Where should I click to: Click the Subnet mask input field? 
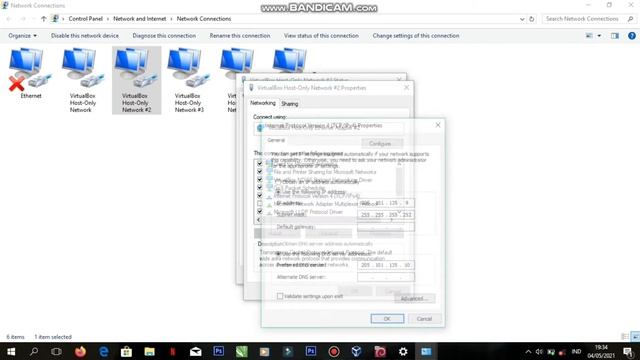coord(386,215)
